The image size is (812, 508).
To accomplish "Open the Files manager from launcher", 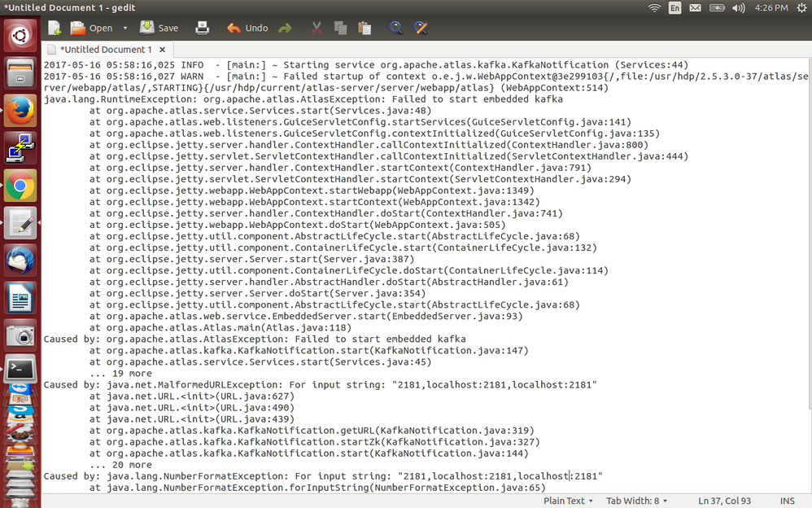I will [x=20, y=73].
